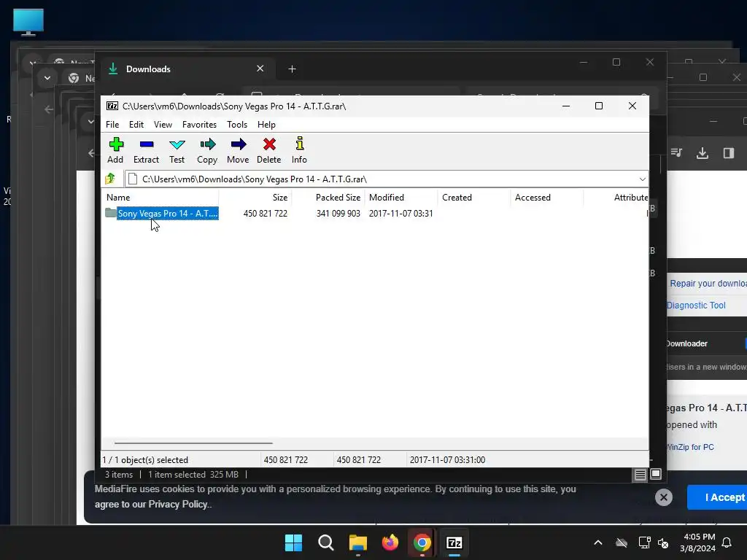This screenshot has width=747, height=560.
Task: Open Chrome media control playlist icon
Action: click(x=676, y=153)
